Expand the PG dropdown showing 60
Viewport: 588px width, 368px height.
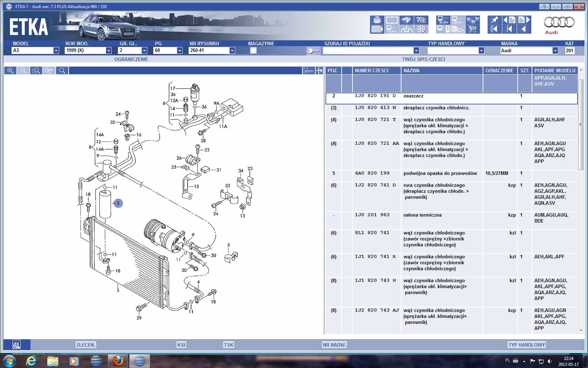180,50
